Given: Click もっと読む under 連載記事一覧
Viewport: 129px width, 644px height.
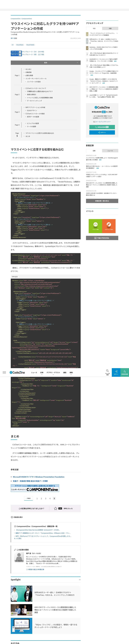Looking at the screenshot, I should point(18,538).
